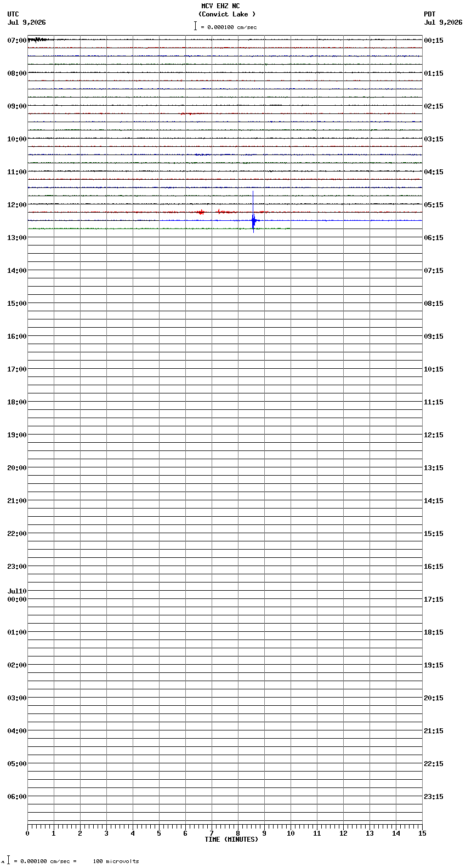
Task: Click the "22:15" PDT time label
Action: tap(434, 764)
